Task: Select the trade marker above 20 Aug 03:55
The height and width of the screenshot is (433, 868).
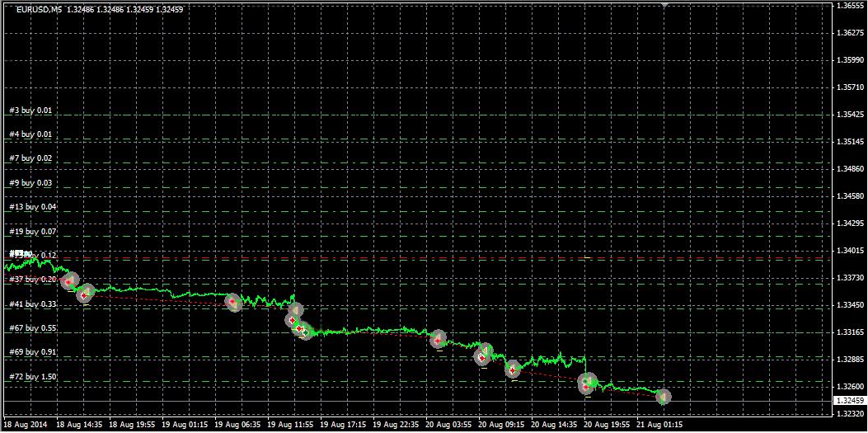Action: (439, 339)
